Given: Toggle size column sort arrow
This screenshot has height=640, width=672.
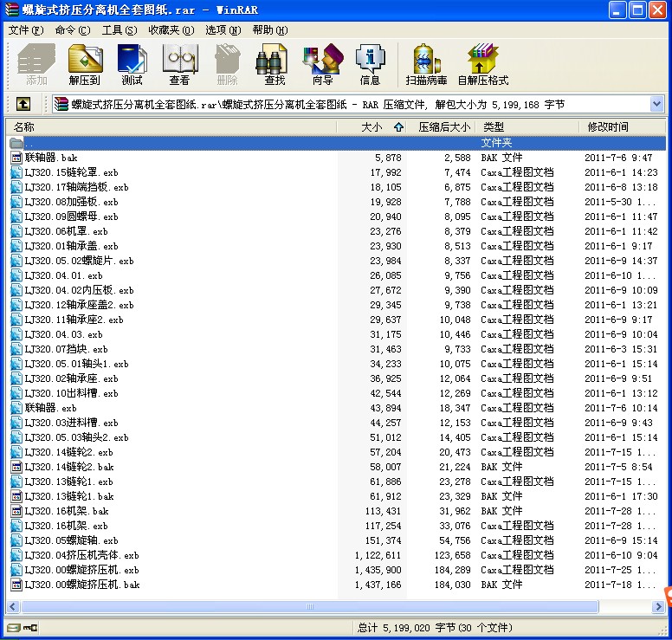Looking at the screenshot, I should [x=398, y=127].
